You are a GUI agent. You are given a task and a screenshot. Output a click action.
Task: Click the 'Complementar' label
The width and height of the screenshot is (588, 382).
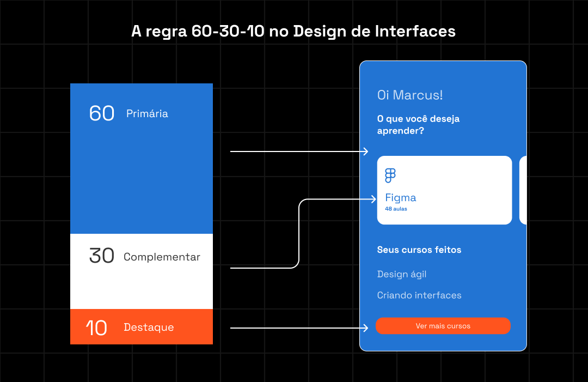tap(162, 257)
